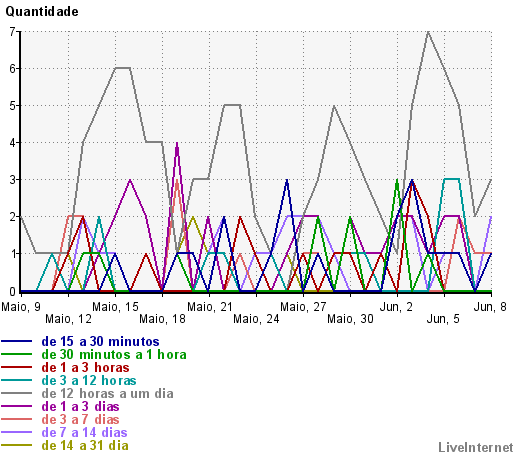Click the light violet legend line swatch
The width and height of the screenshot is (520, 457).
click(x=17, y=433)
